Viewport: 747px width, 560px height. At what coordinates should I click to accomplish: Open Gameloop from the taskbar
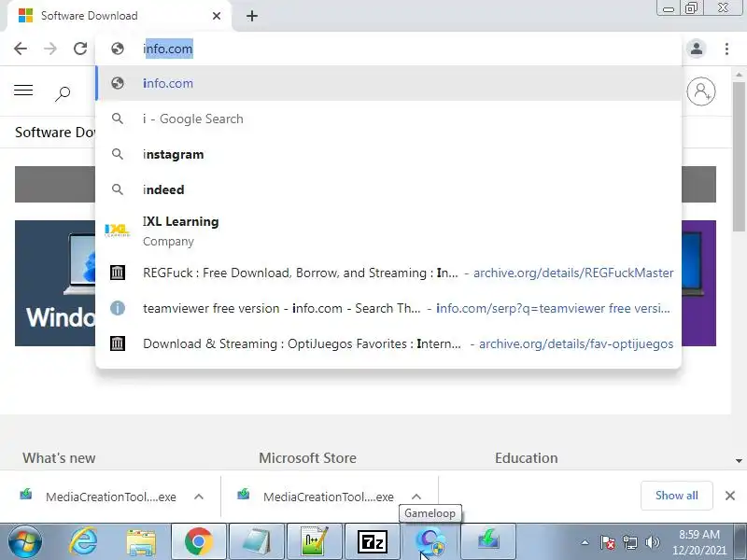(x=430, y=542)
